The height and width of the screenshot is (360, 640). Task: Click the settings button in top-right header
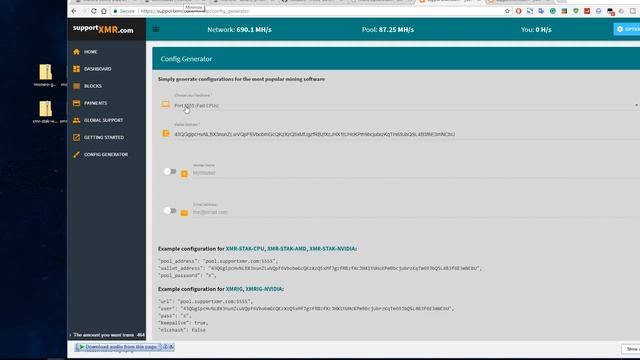627,29
